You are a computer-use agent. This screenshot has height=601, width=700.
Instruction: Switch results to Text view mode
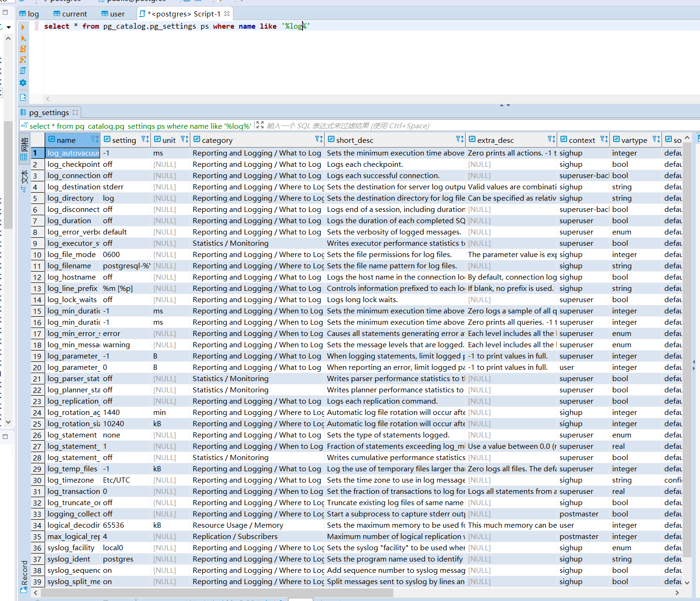pos(24,181)
